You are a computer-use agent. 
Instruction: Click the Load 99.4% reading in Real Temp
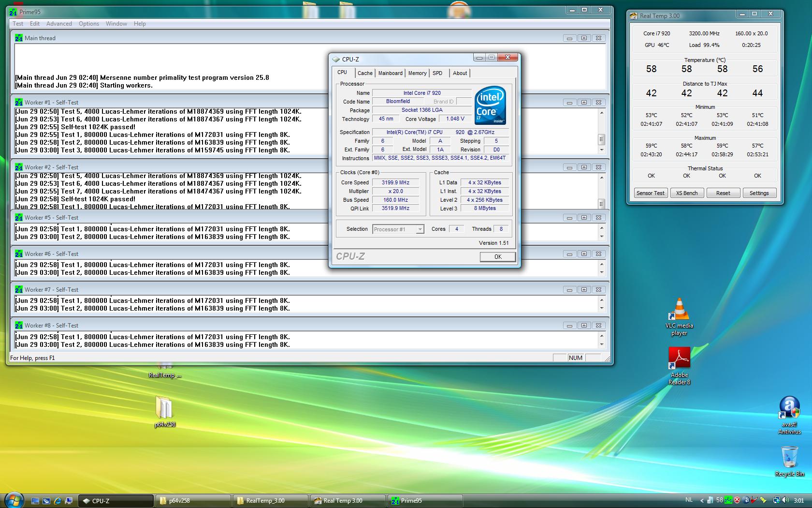click(704, 45)
